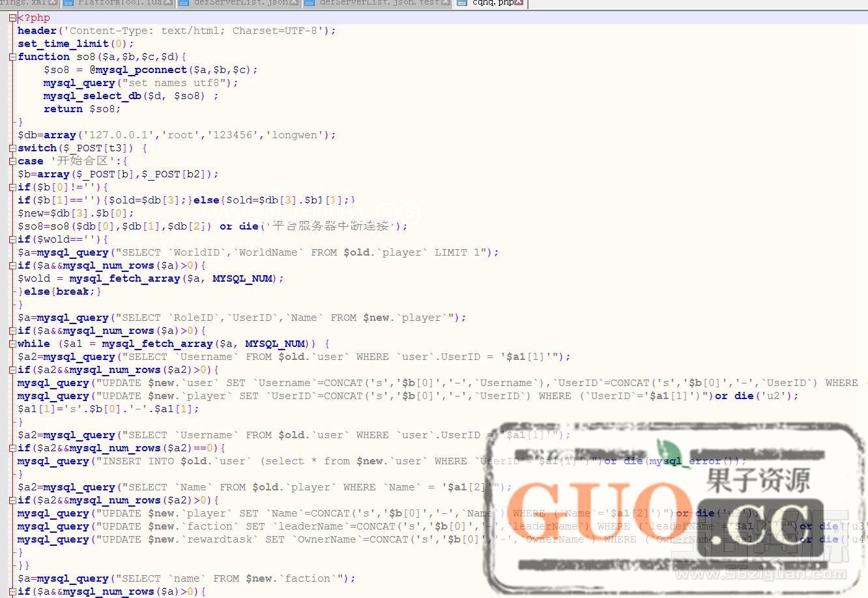Close the PlatformTool.lua tab

(167, 3)
